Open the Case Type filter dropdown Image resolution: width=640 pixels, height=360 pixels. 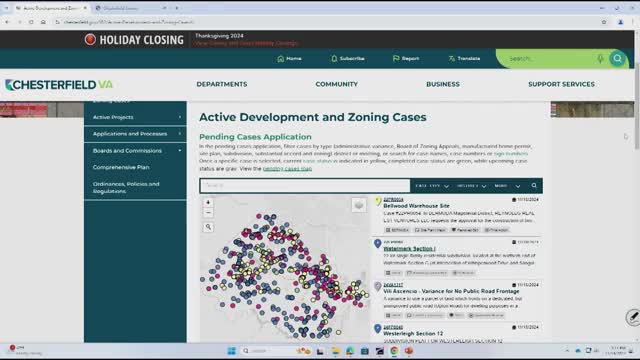432,186
